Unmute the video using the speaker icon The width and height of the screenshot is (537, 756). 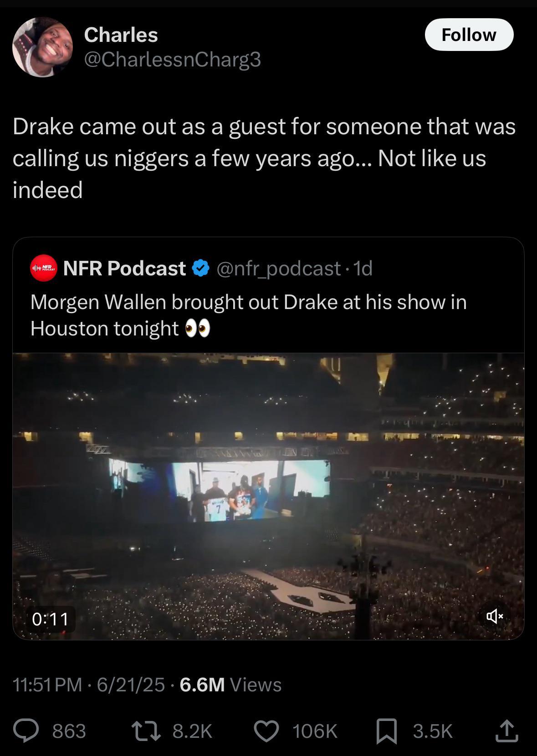[495, 616]
